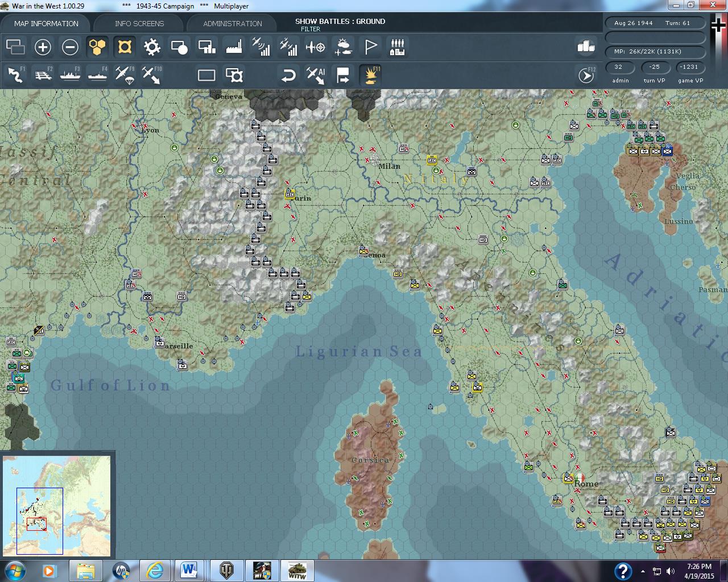Launch Internet Explorer from taskbar
The image size is (728, 582).
coord(155,570)
